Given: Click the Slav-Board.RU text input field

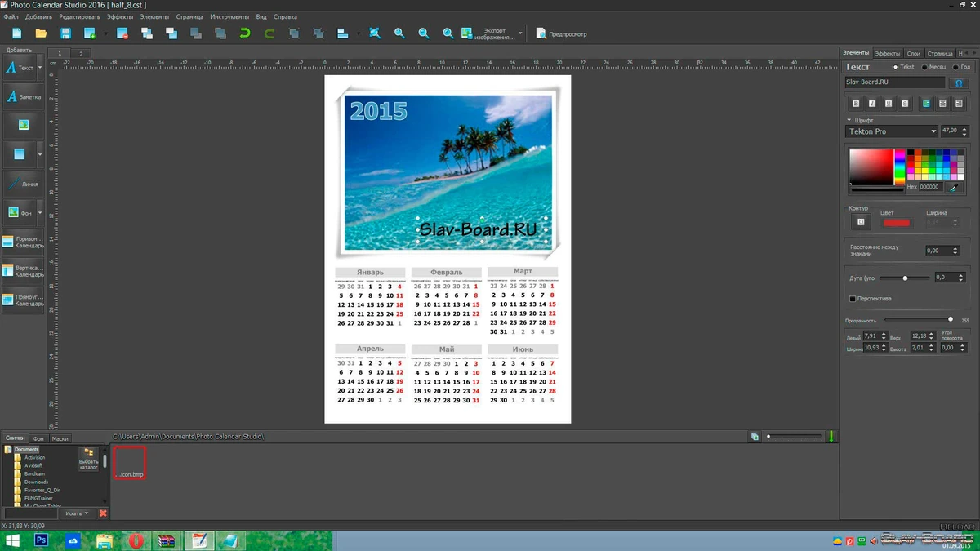Looking at the screenshot, I should 895,82.
